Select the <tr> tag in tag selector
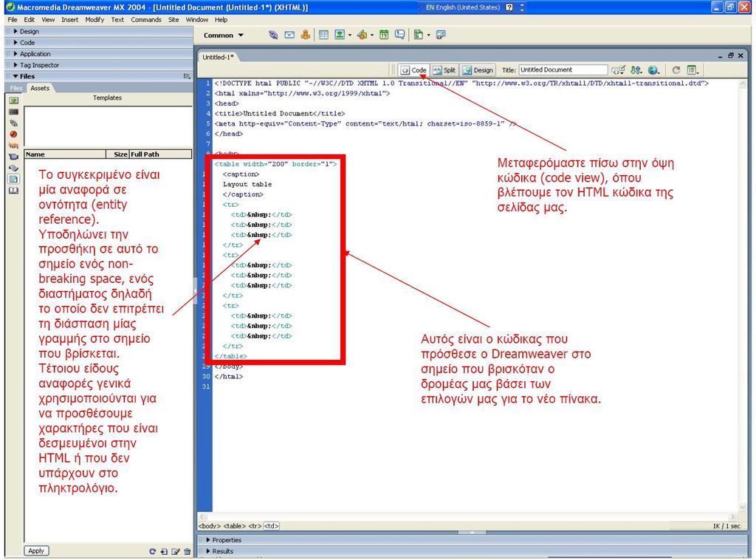The image size is (756, 560). tap(255, 526)
